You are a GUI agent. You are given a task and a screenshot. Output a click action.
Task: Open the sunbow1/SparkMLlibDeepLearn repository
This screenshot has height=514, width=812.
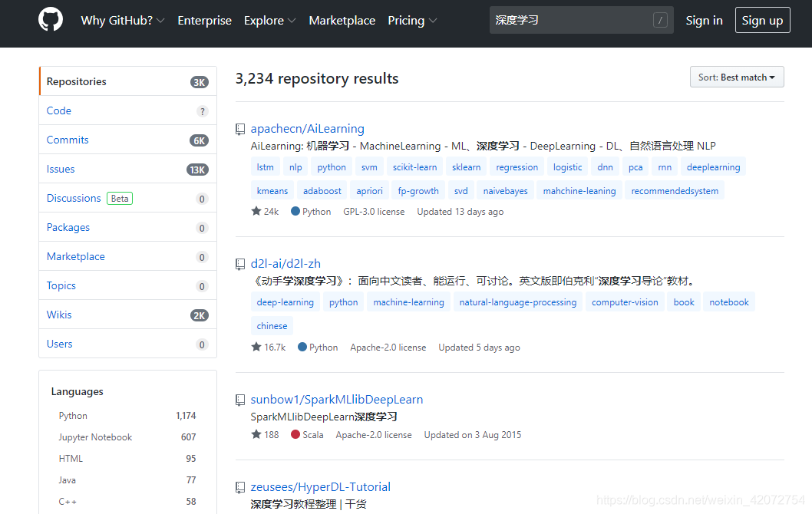337,399
